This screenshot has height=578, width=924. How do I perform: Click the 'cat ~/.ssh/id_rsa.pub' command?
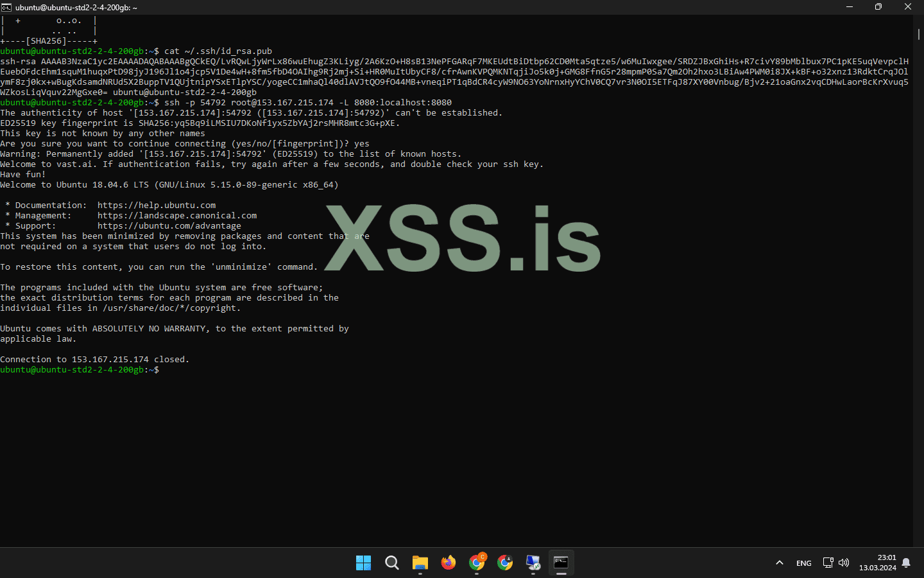click(x=218, y=51)
